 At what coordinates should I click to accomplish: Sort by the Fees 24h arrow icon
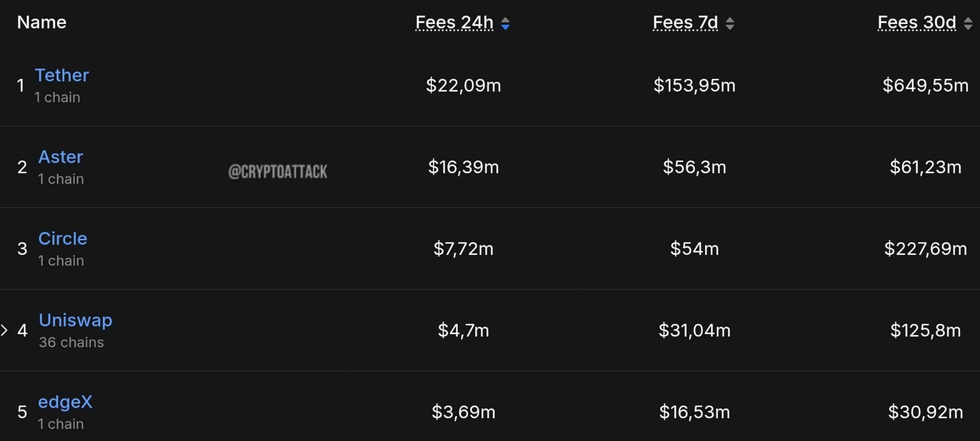click(505, 23)
